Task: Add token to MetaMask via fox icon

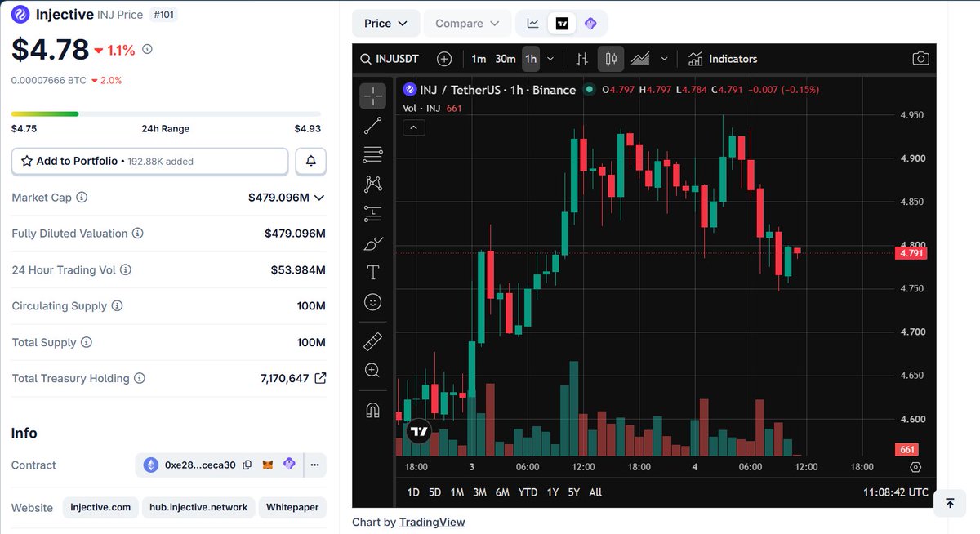Action: (268, 465)
